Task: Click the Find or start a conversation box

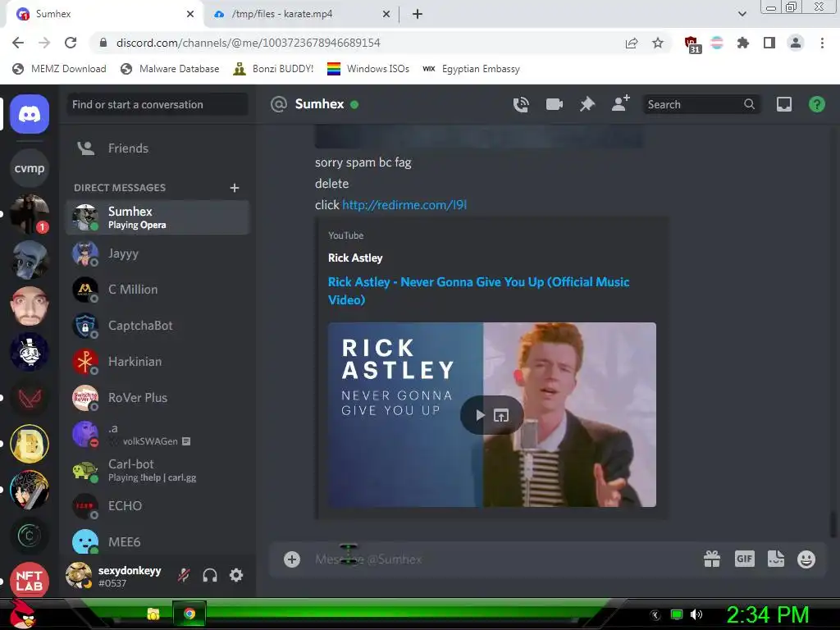Action: [157, 104]
